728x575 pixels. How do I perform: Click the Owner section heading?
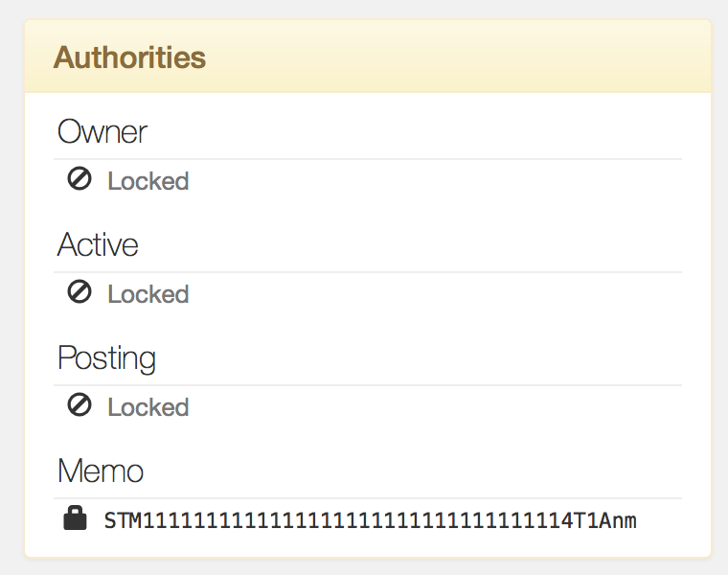click(x=102, y=131)
